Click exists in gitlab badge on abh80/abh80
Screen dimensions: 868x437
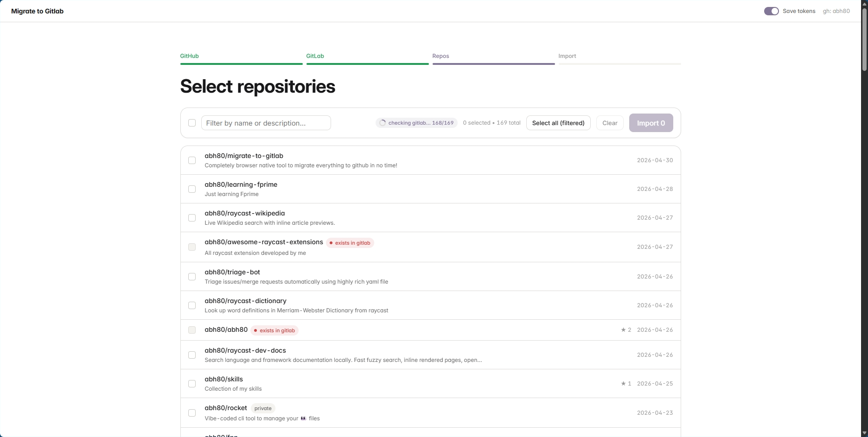pos(274,330)
